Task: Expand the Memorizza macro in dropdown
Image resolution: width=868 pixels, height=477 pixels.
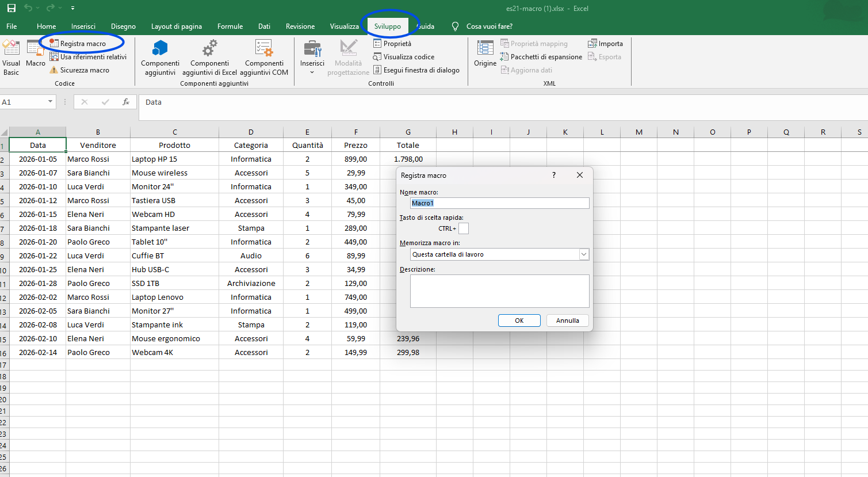Action: pyautogui.click(x=584, y=254)
